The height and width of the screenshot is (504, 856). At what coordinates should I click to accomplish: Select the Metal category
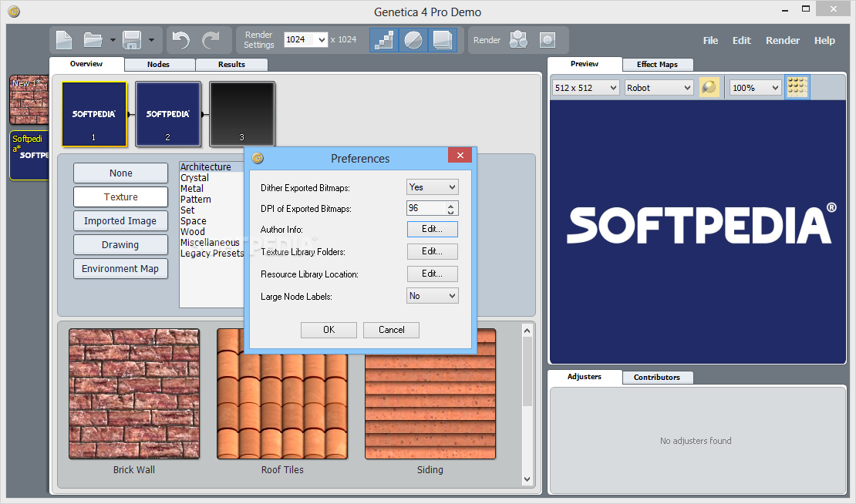[192, 189]
